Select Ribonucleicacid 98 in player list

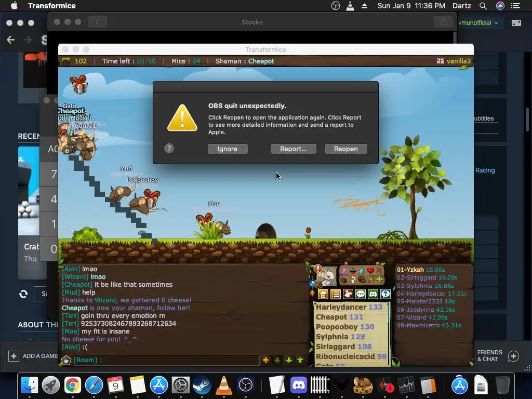(351, 356)
